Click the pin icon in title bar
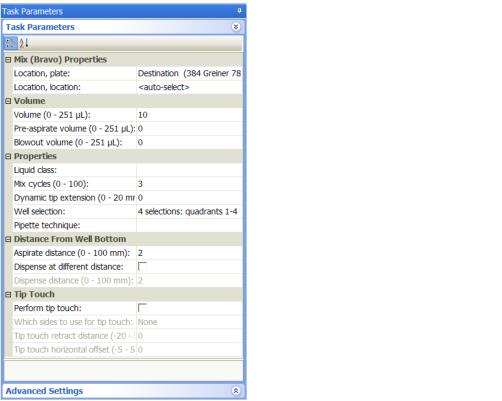Viewport: 502px width, 401px height. pos(239,11)
